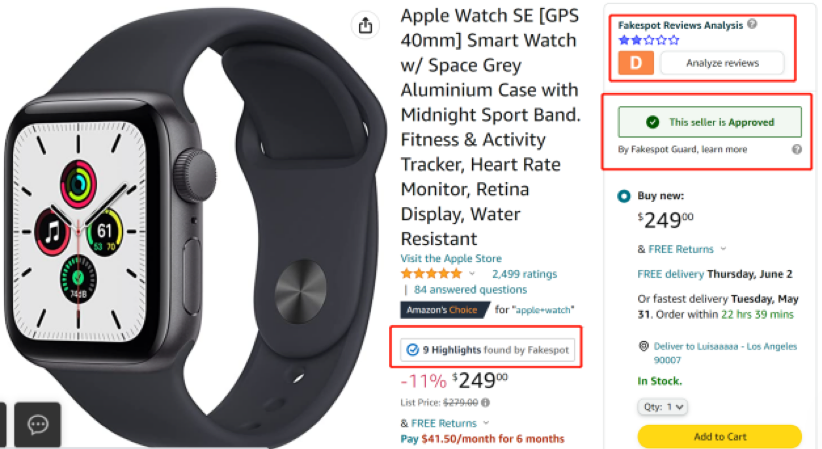This screenshot has width=822, height=449.
Task: Click the delivery location pin icon
Action: click(x=644, y=346)
